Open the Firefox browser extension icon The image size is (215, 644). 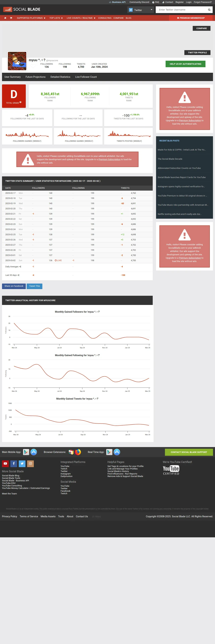[78, 452]
